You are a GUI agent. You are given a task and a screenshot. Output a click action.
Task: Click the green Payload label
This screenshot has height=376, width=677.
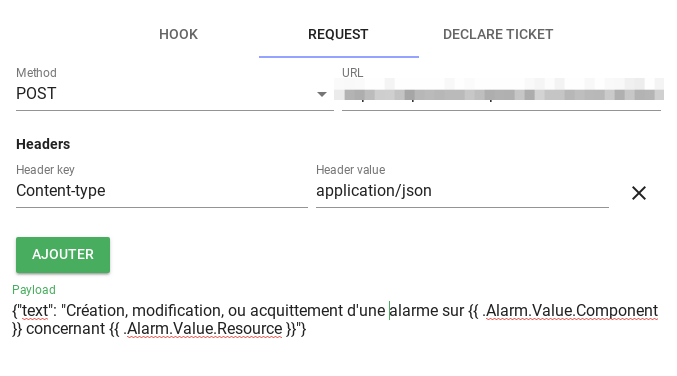[34, 290]
